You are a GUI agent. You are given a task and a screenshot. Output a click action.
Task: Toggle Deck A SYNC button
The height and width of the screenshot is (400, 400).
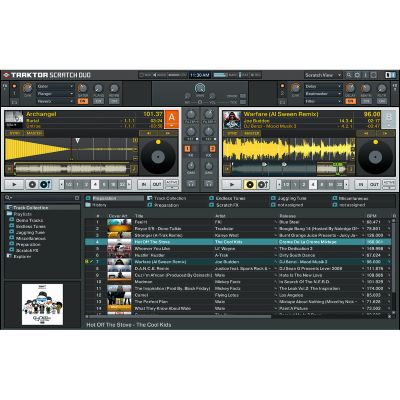(15, 133)
